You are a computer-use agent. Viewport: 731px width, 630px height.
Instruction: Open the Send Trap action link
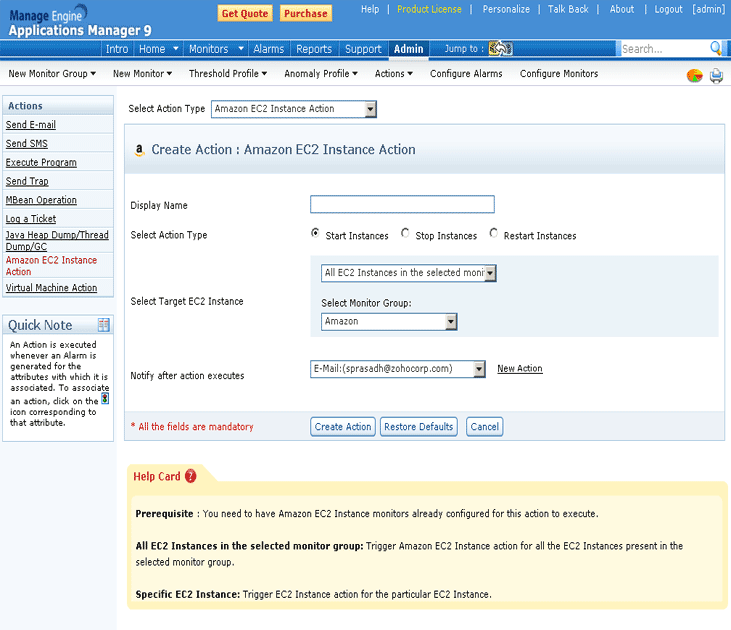27,181
